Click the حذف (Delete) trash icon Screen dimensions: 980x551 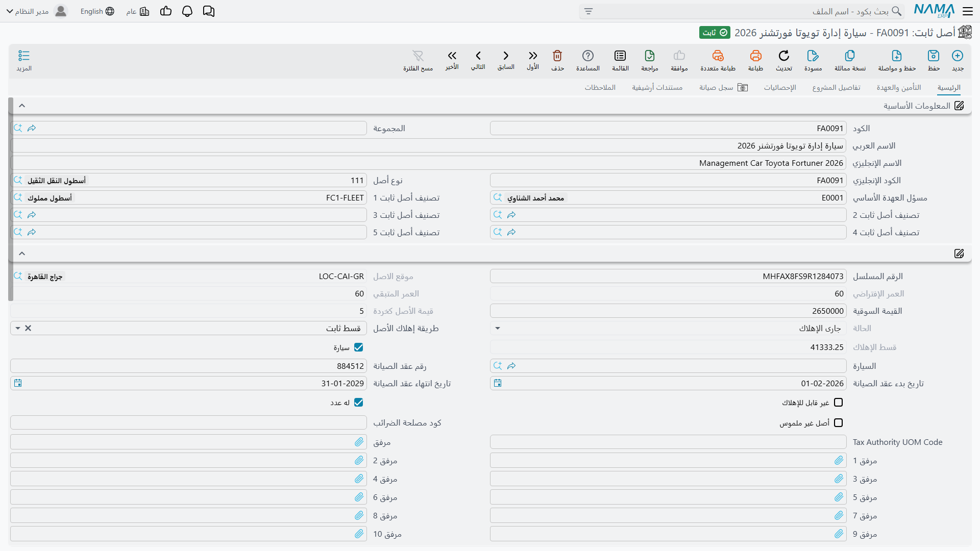[x=557, y=56]
